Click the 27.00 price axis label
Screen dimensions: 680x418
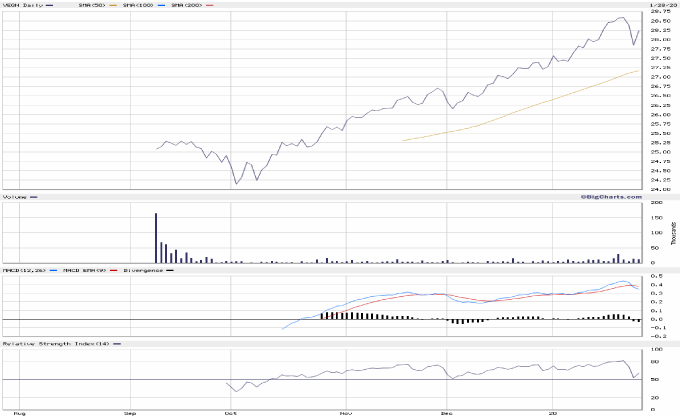tap(660, 77)
